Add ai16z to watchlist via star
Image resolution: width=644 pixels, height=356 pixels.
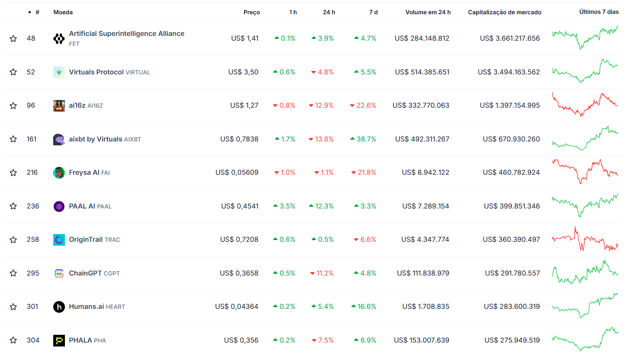tap(13, 106)
